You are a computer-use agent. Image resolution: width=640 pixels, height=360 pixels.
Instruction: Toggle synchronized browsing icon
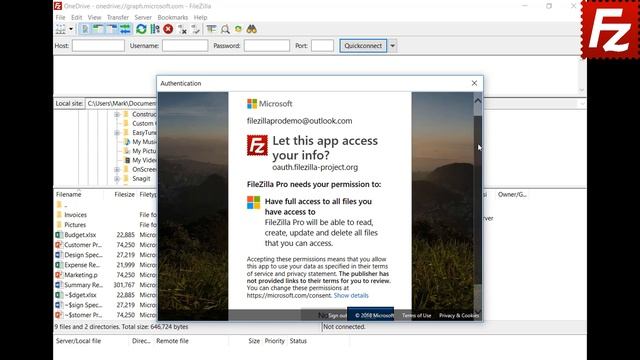pos(238,29)
